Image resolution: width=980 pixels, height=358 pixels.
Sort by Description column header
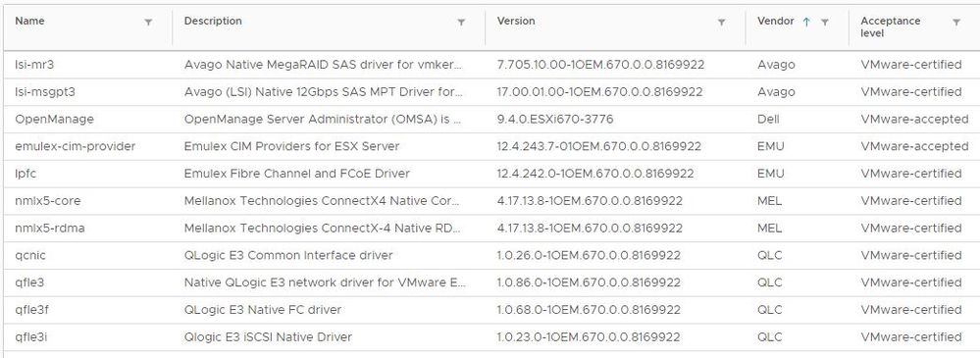(213, 21)
